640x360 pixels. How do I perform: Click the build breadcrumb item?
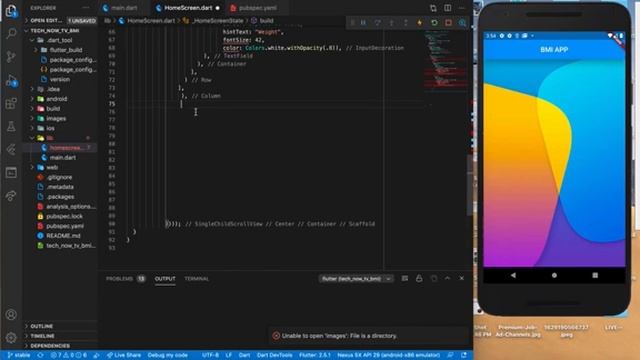coord(262,20)
